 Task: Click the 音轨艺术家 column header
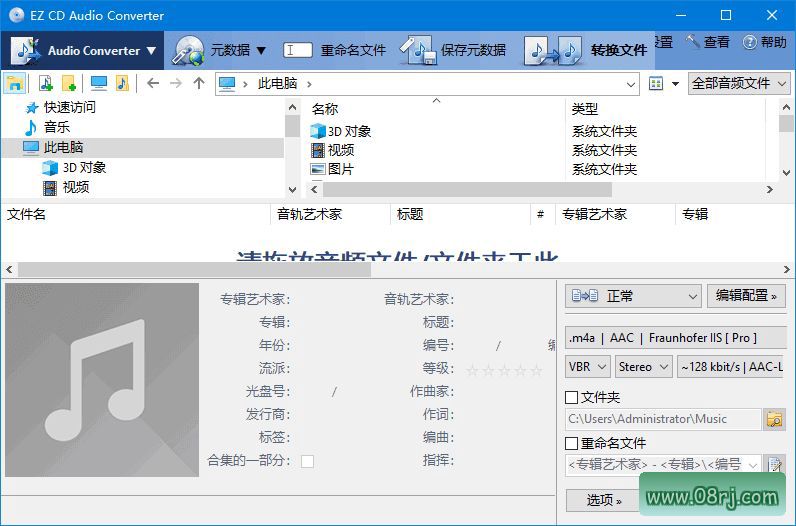point(310,214)
